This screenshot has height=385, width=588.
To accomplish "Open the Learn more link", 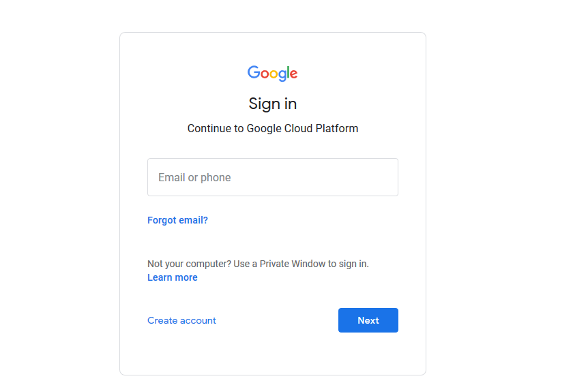I will point(172,277).
